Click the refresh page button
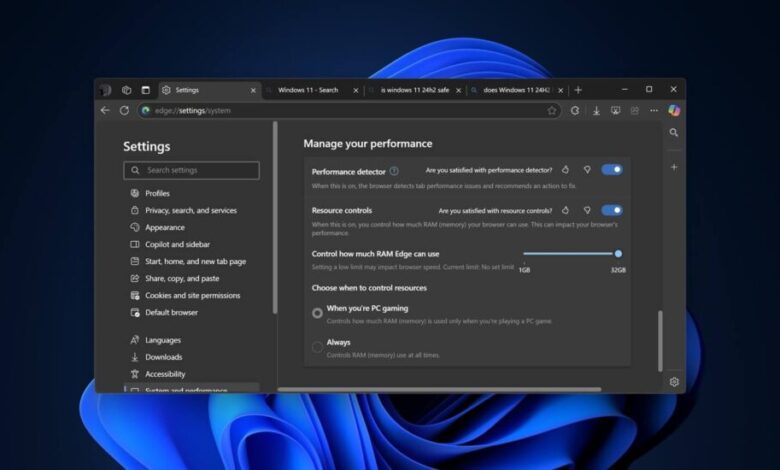 click(x=124, y=110)
